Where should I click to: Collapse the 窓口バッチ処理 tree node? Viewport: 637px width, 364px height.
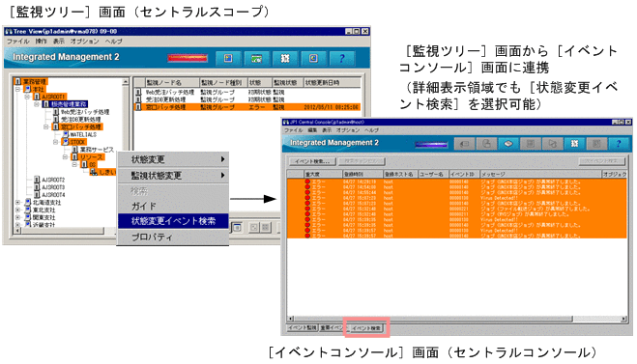point(45,126)
